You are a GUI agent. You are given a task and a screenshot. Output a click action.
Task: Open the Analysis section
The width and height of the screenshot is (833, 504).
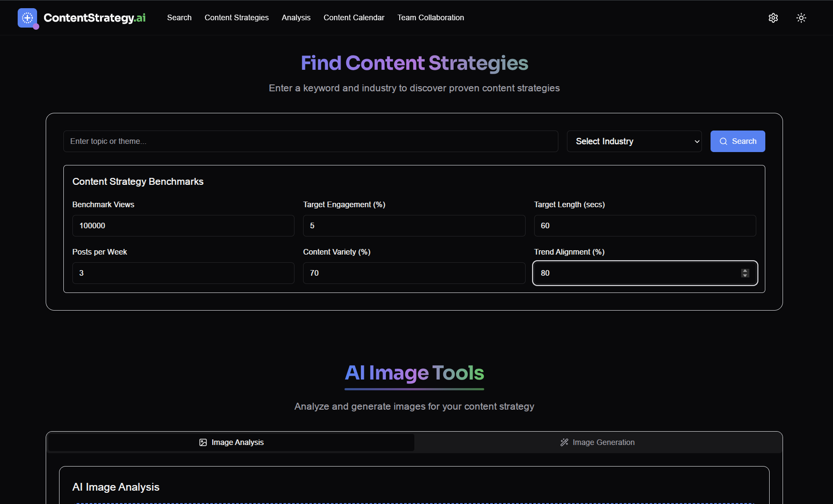[x=296, y=18]
